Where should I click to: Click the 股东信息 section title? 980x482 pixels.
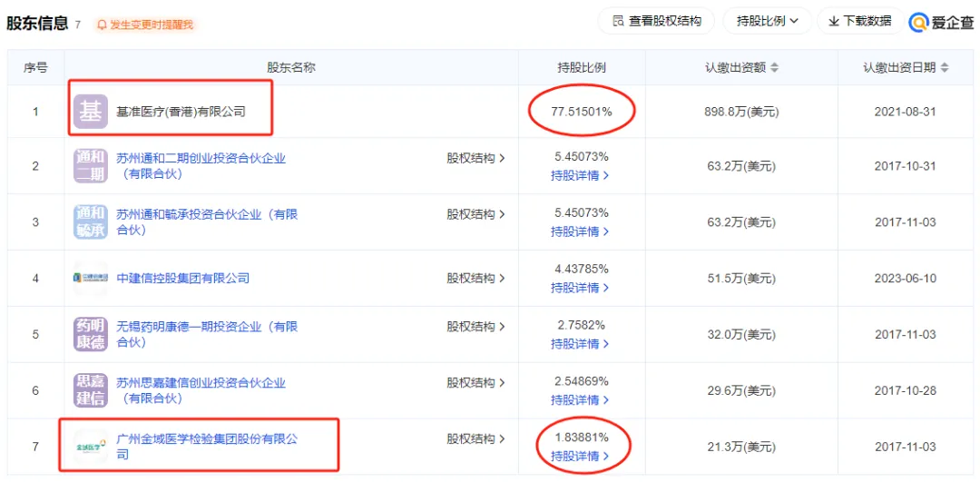click(x=37, y=23)
